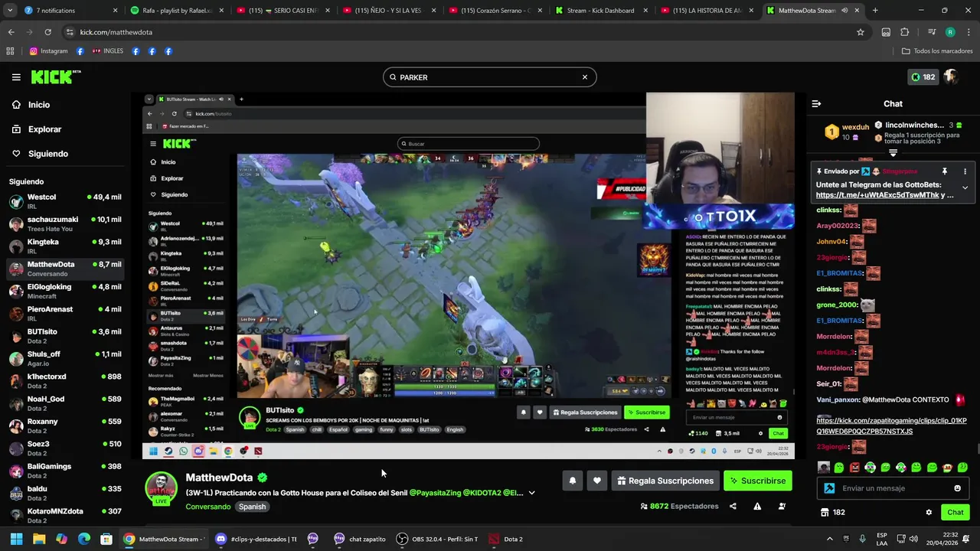Viewport: 980px width, 551px height.
Task: Open Chrome extensions puzzle icon
Action: pos(905,32)
